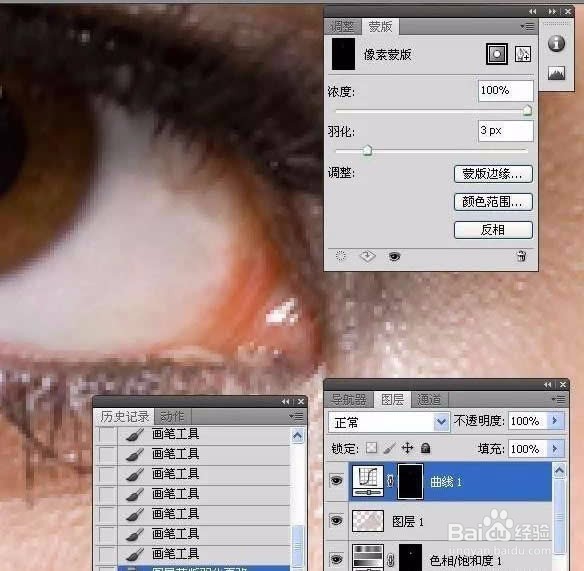
Task: Click the 色相/饱和度 1 adjustment thumbnail
Action: [368, 558]
